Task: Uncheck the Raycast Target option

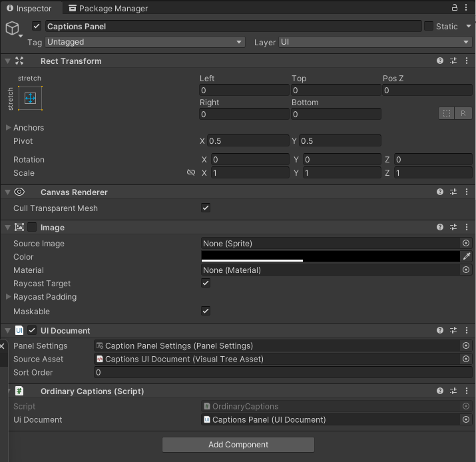Action: tap(206, 283)
